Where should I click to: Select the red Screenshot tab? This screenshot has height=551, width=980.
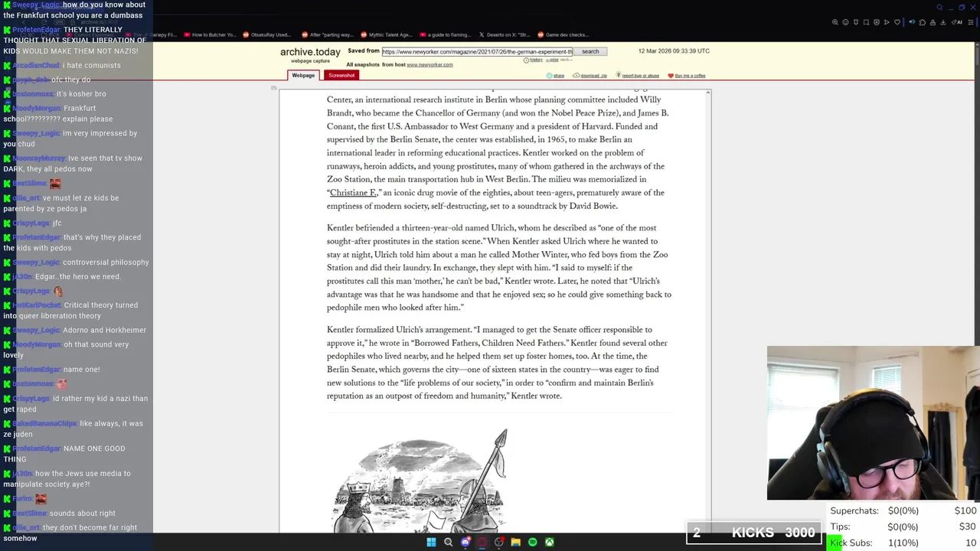[341, 75]
